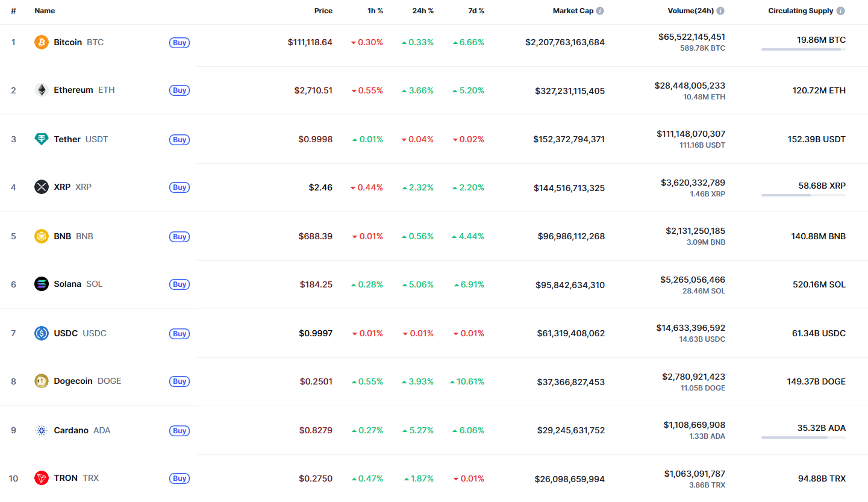Screen dimensions: 868x502
Task: Open Circulating Supply info tooltip icon
Action: point(841,11)
